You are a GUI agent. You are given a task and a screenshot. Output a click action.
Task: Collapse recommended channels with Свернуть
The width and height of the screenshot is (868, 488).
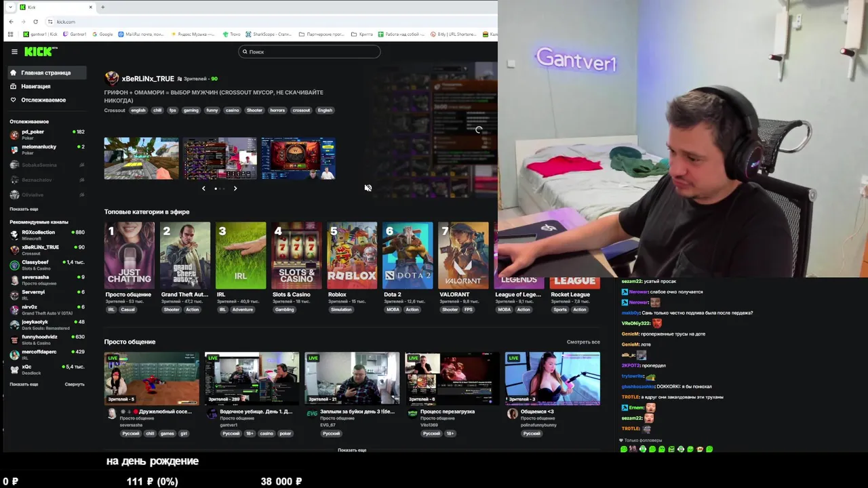tap(75, 384)
